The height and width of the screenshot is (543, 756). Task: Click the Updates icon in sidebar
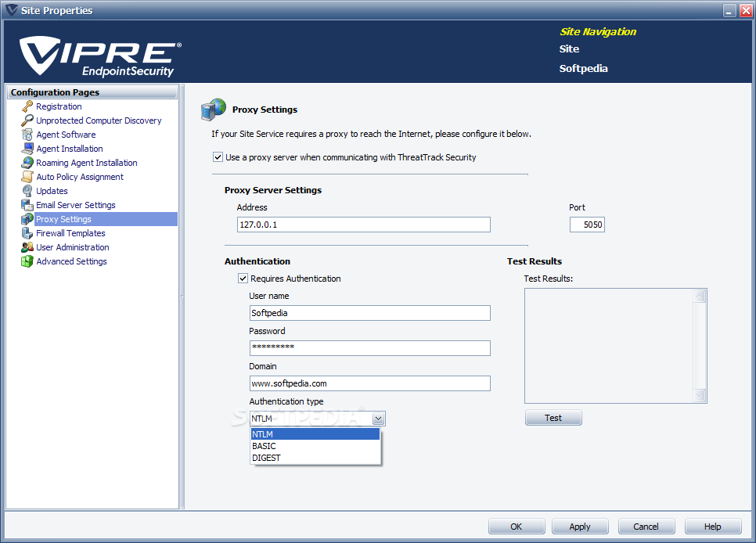point(27,191)
